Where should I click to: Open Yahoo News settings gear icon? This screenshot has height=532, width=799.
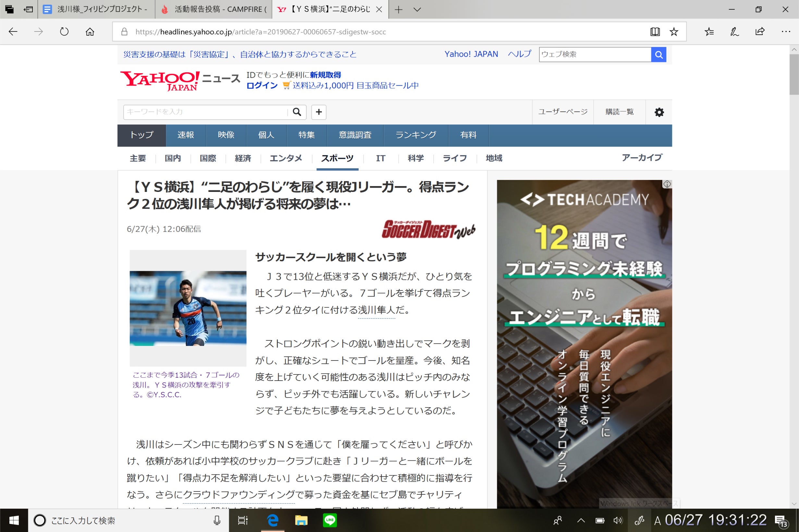659,112
